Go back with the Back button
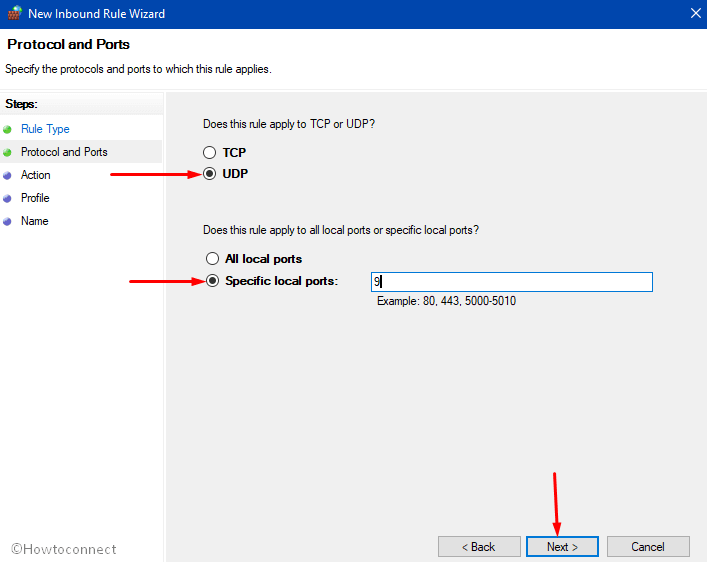 point(479,547)
